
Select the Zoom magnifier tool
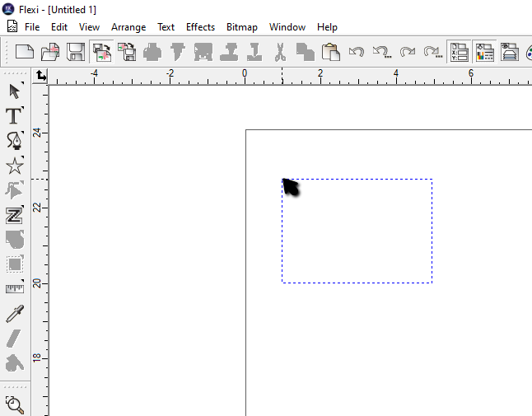[15, 404]
